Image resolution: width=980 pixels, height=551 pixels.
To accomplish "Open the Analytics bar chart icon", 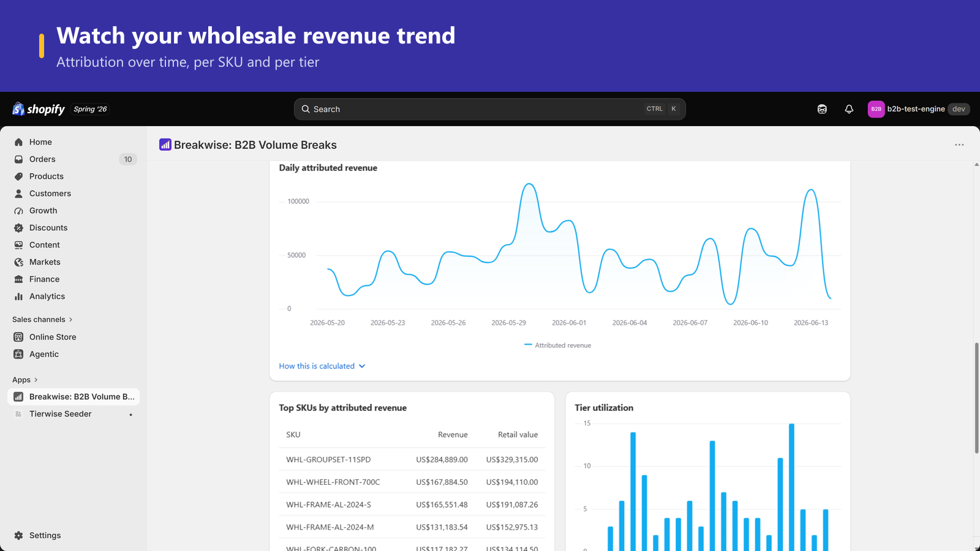I will [18, 296].
